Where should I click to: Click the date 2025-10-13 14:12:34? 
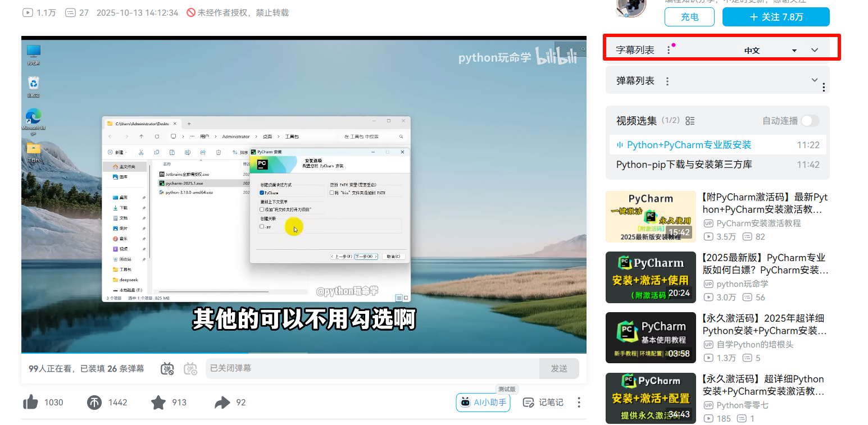[x=138, y=12]
